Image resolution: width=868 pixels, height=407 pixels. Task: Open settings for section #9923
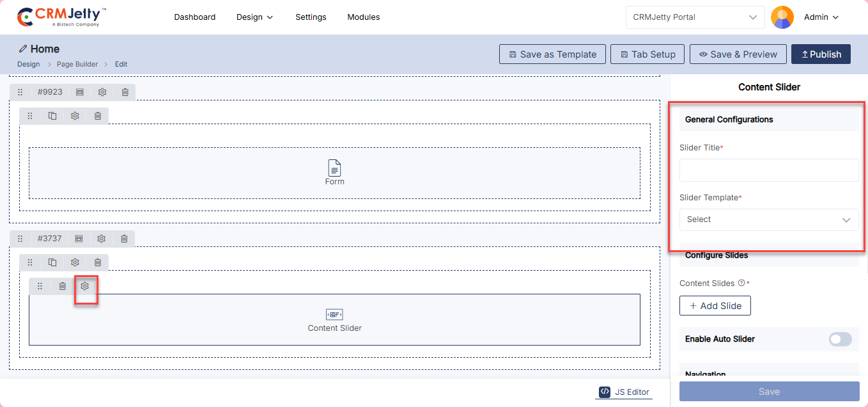(x=102, y=92)
